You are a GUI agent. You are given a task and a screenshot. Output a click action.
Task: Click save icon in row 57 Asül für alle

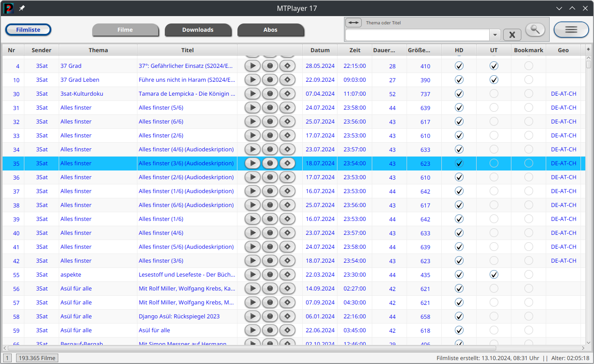287,303
